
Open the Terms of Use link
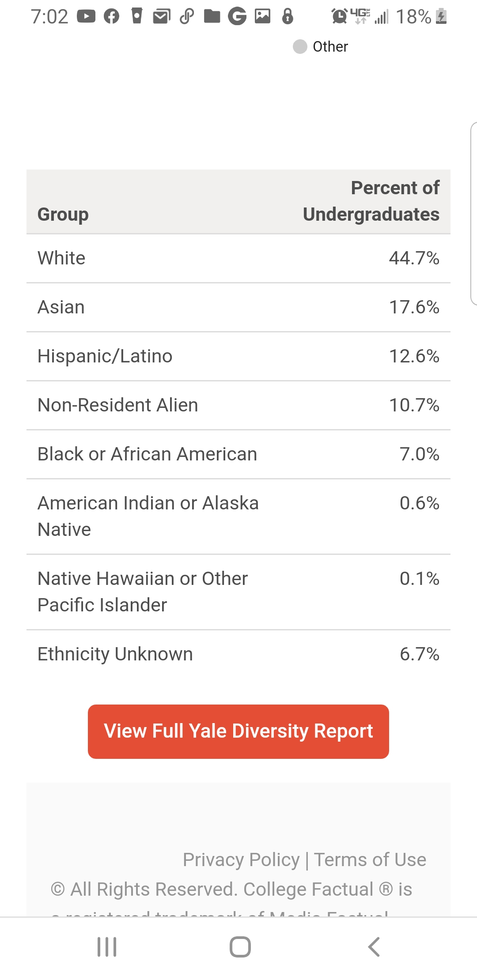[370, 859]
